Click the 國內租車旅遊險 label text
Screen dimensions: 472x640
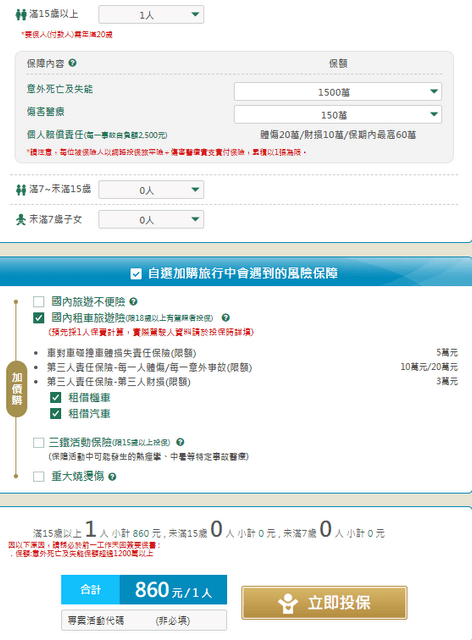click(132, 318)
